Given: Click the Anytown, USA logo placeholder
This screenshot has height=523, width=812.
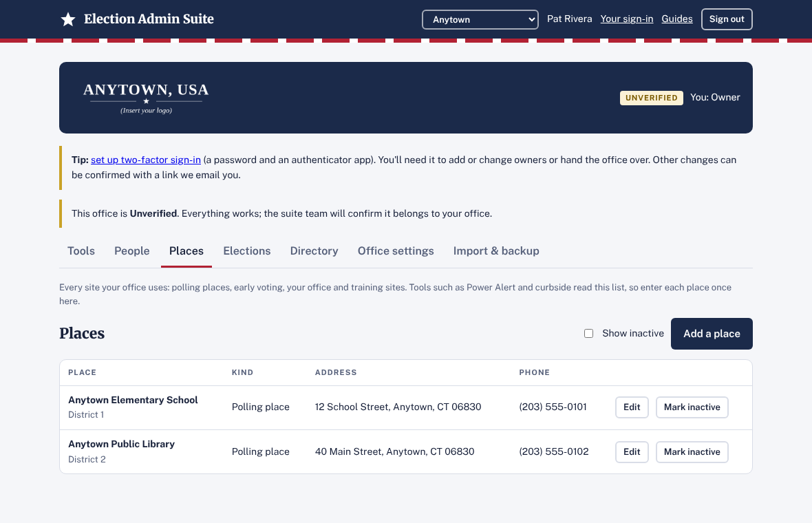Looking at the screenshot, I should tap(146, 98).
